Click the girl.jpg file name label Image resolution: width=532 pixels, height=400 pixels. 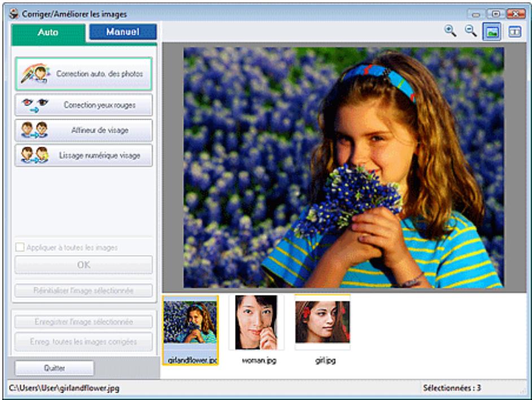[325, 361]
